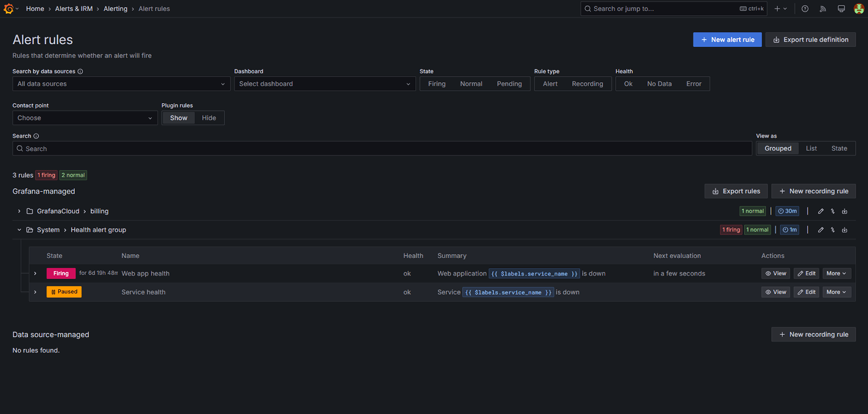Click the pencil edit icon for the billing group

(821, 211)
